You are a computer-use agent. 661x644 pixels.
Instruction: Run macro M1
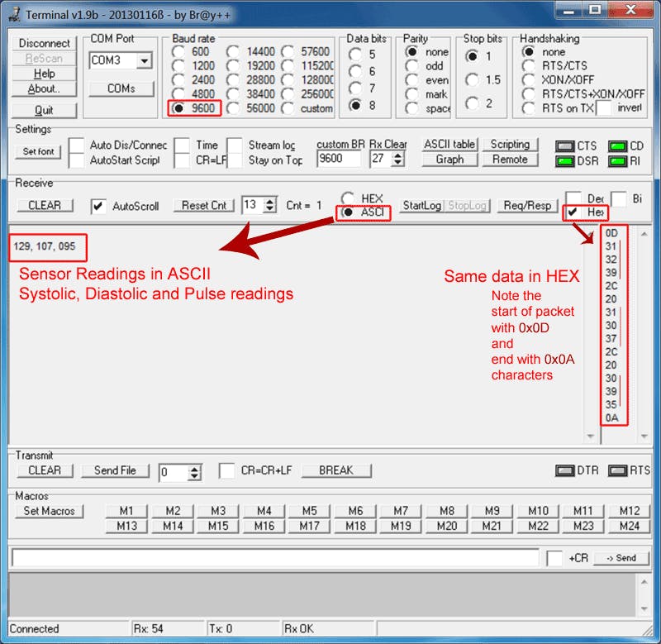[x=126, y=511]
